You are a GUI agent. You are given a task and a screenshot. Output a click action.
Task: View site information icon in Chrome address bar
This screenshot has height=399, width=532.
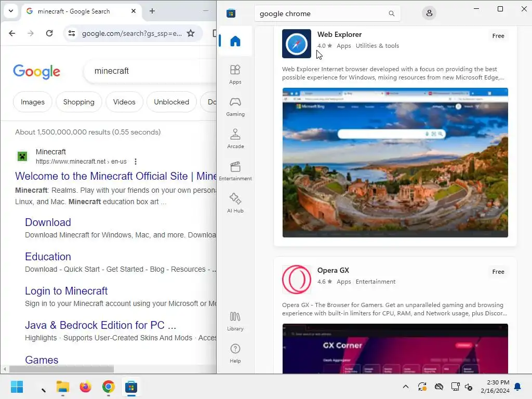(72, 33)
